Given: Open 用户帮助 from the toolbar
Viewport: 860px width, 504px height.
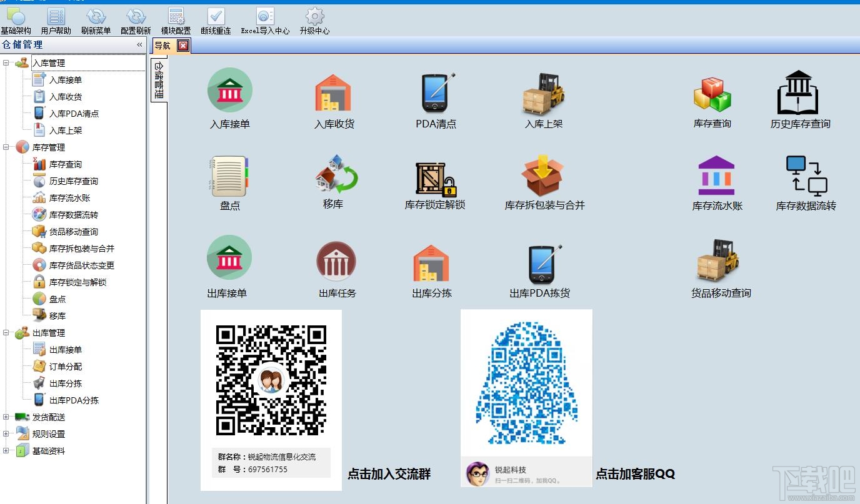Looking at the screenshot, I should [x=56, y=22].
